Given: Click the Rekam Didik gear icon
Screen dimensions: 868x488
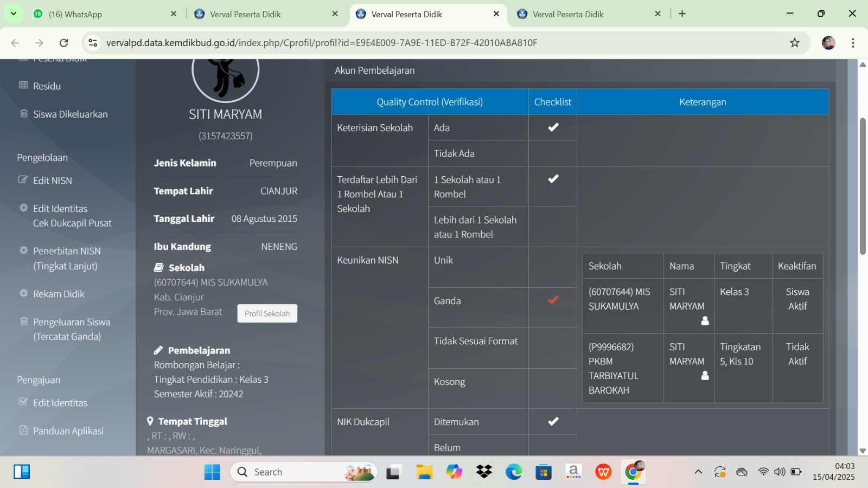Looking at the screenshot, I should pos(23,293).
